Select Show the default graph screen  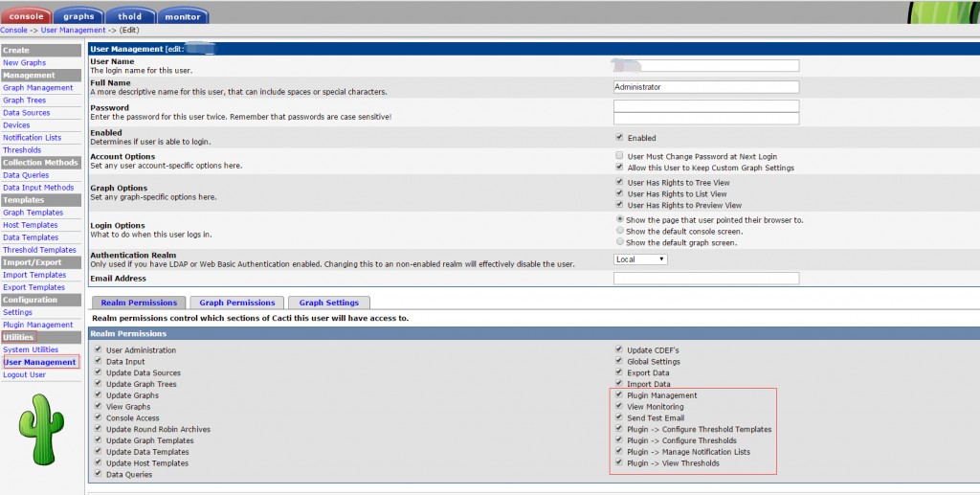[620, 241]
